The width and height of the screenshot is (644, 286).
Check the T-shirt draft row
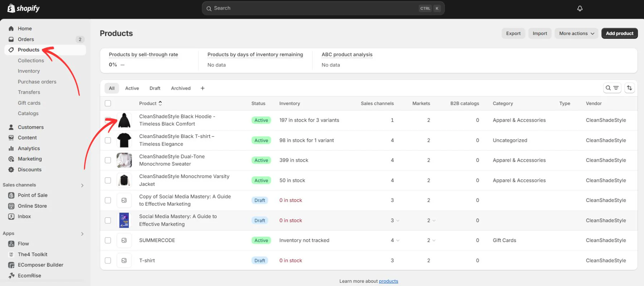click(x=108, y=261)
